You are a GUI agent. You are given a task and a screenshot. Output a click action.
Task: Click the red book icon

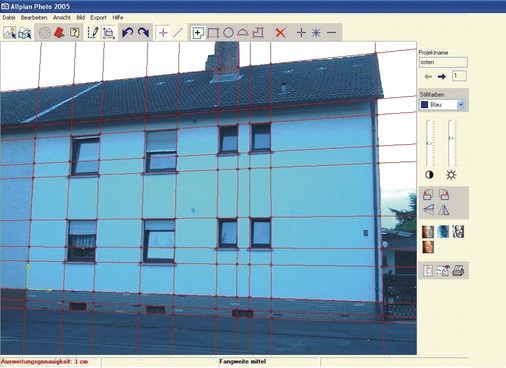(59, 33)
